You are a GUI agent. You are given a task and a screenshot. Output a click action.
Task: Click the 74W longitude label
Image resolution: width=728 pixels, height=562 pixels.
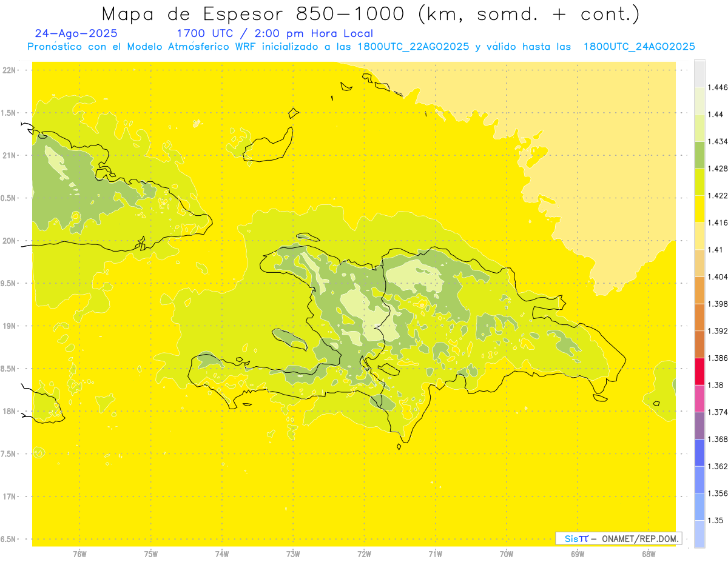click(x=222, y=554)
